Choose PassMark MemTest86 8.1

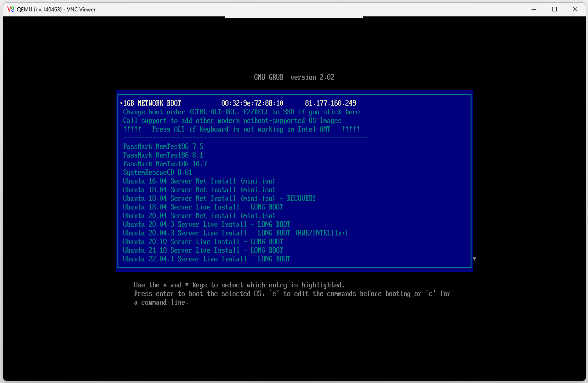[x=163, y=155]
